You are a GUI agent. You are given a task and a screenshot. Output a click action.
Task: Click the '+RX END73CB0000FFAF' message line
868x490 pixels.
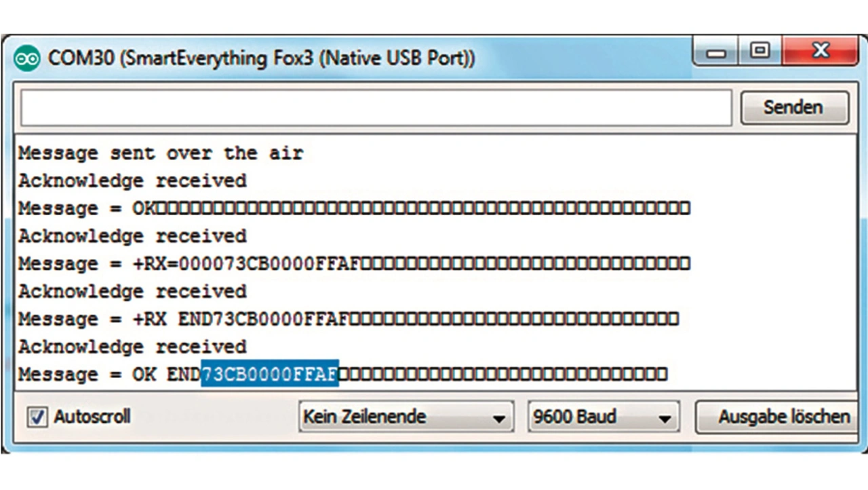click(241, 319)
